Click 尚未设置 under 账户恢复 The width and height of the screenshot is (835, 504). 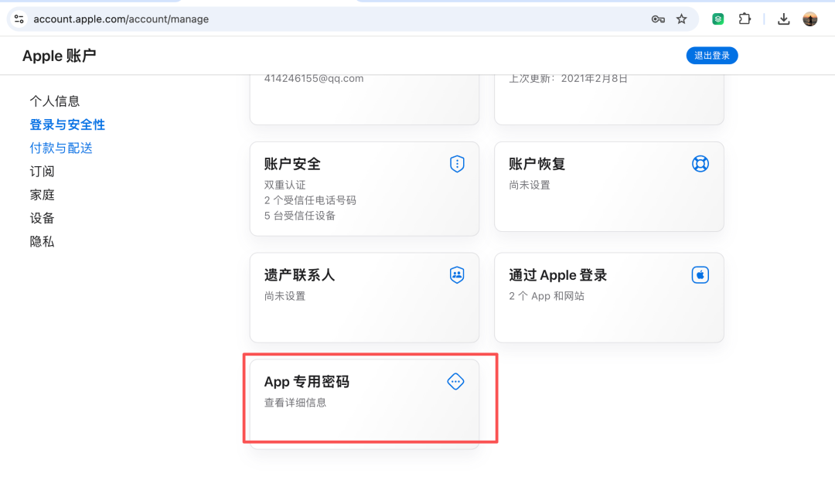pos(530,186)
